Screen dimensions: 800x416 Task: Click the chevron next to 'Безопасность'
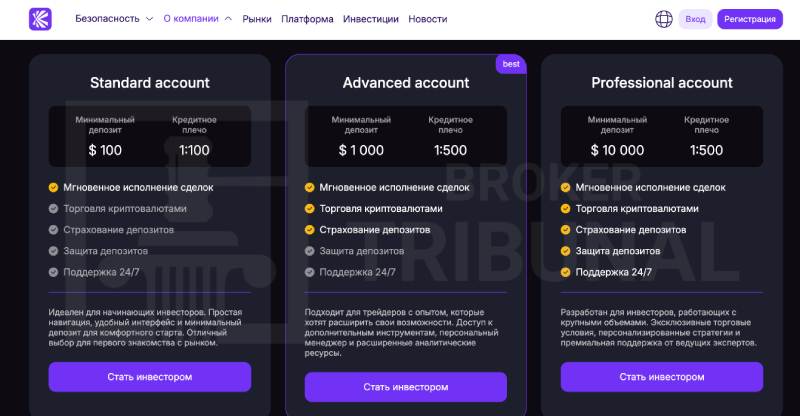149,19
